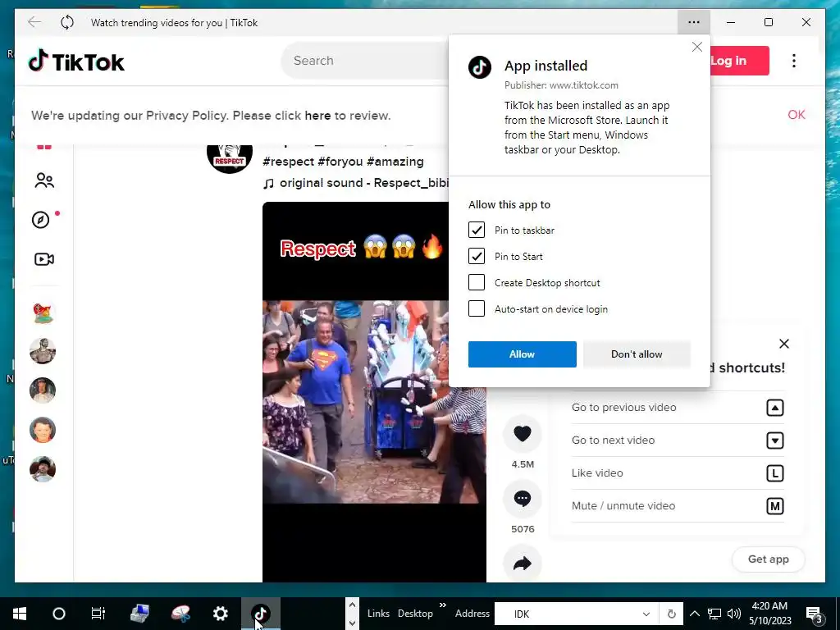Image resolution: width=840 pixels, height=630 pixels.
Task: Click the 'Mute / unmute video' text
Action: (x=623, y=505)
